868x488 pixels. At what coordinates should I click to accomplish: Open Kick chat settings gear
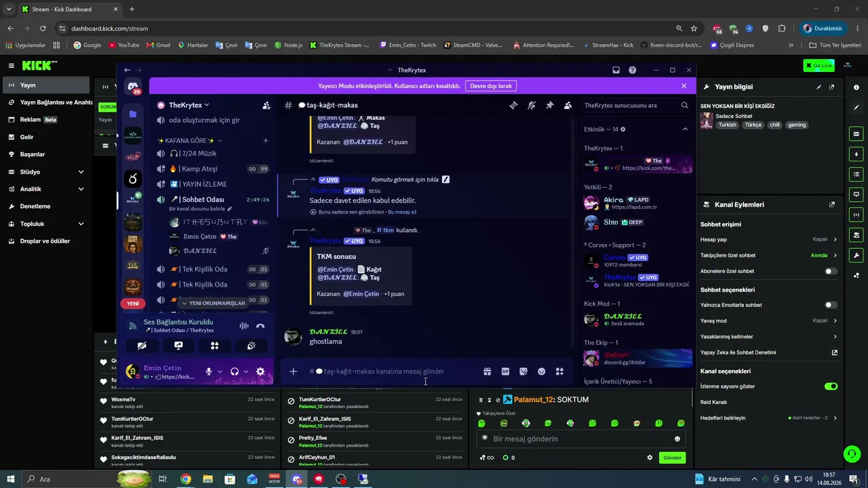pyautogui.click(x=650, y=457)
